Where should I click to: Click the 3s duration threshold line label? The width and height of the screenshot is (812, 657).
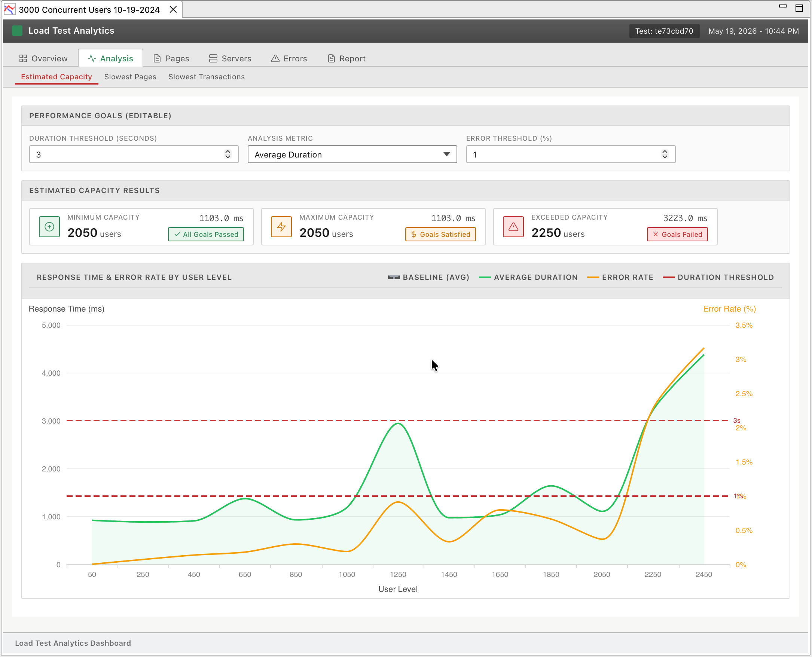coord(737,421)
